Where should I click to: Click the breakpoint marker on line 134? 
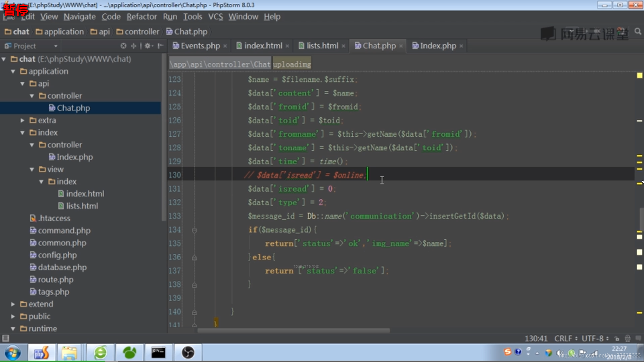pyautogui.click(x=194, y=229)
